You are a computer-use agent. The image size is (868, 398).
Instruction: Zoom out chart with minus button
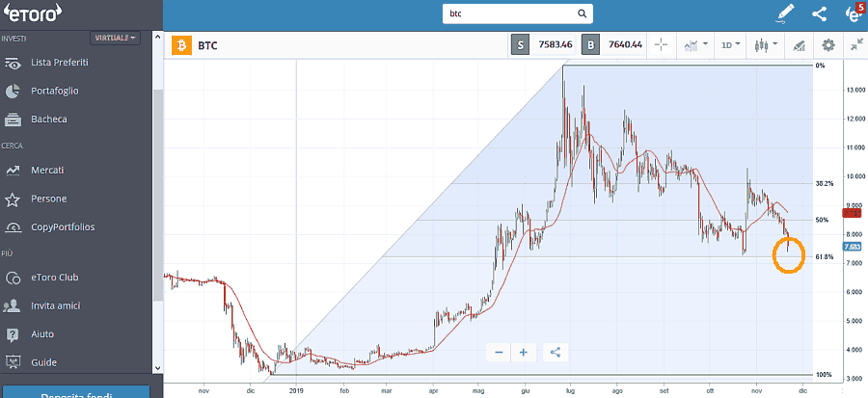tap(499, 352)
